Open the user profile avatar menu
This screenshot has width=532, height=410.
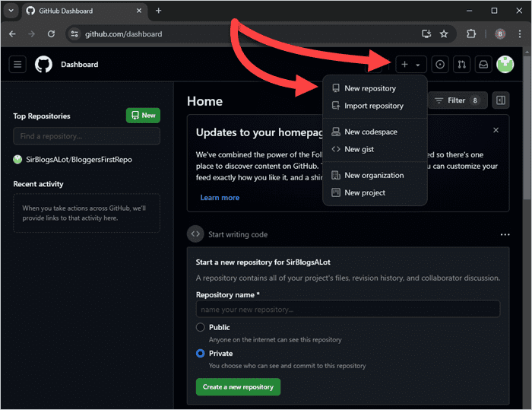pos(505,64)
